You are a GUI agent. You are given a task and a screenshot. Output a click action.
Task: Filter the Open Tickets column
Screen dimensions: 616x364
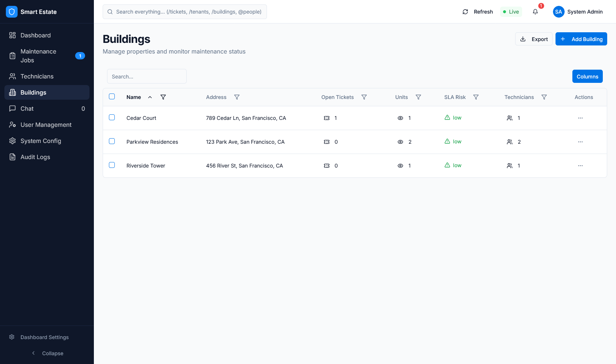pos(364,97)
